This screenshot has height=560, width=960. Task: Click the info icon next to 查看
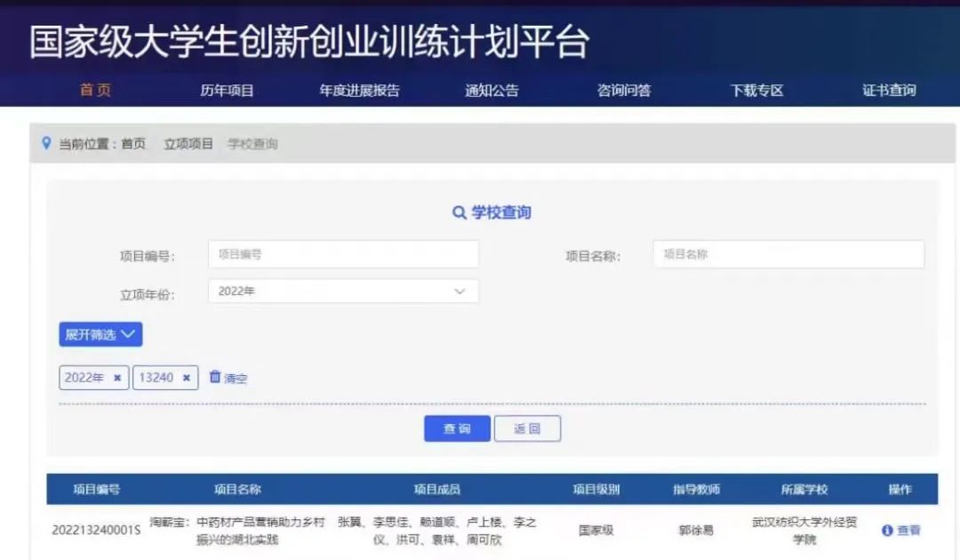(886, 531)
